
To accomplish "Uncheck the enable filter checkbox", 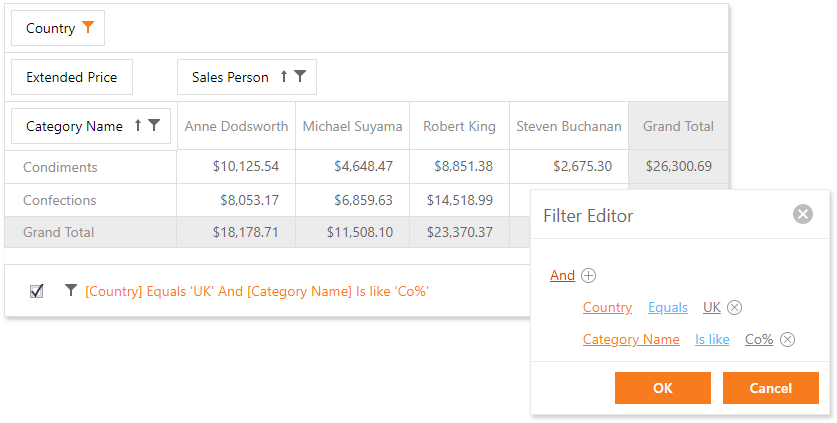I will click(x=37, y=291).
